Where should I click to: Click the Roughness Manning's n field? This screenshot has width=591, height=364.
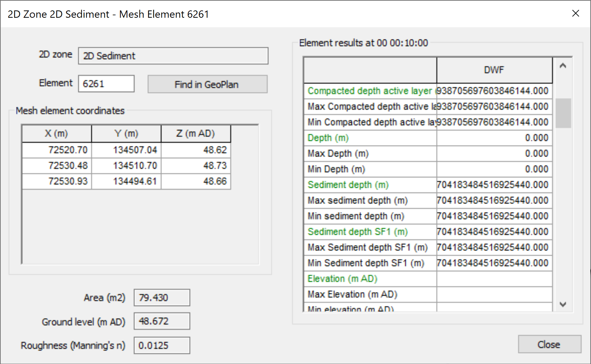click(x=161, y=345)
